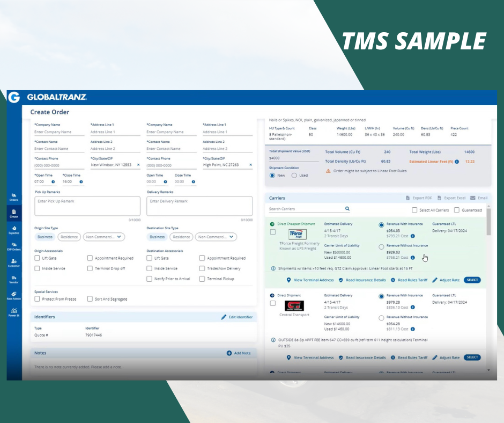Screen dimensions: 504x423
Task: Open the Customer section in the sidebar
Action: (x=14, y=262)
